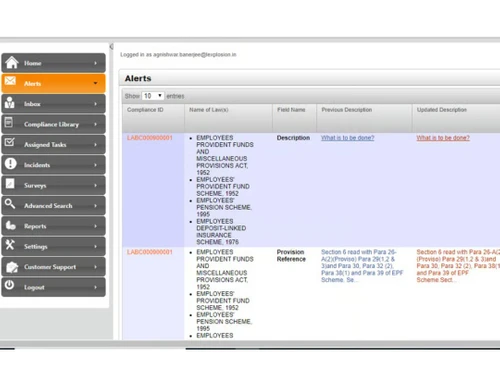Click first row 'PROVIDENT FUND SCHEME, 1952' entry
Screen dimensions: 500x375
click(223, 186)
